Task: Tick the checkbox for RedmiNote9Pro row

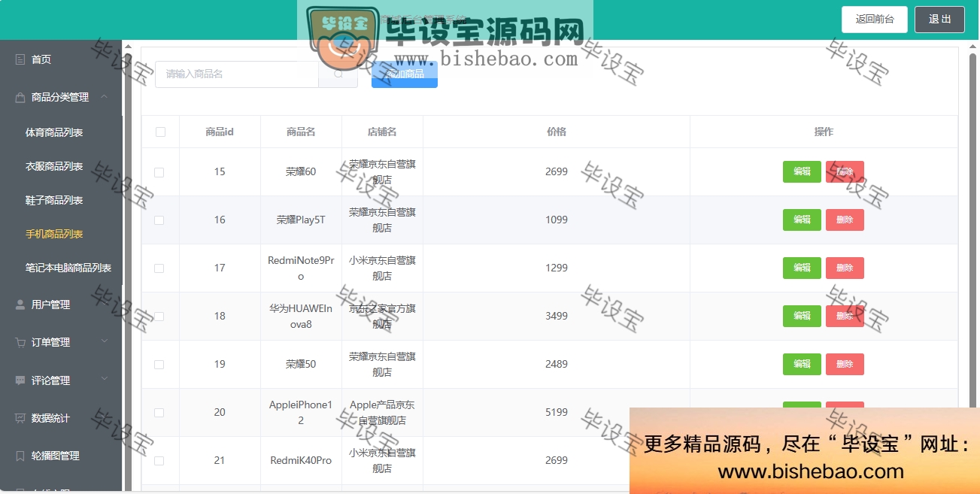Action: [159, 268]
